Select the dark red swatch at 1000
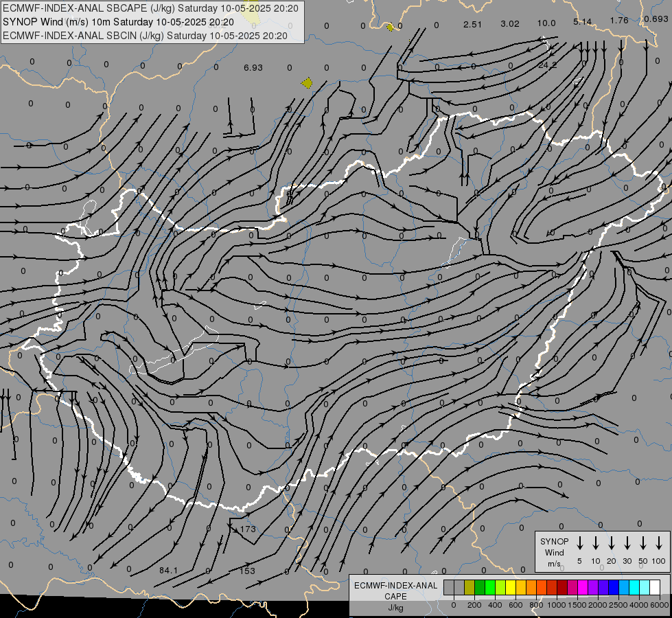 coord(562,588)
